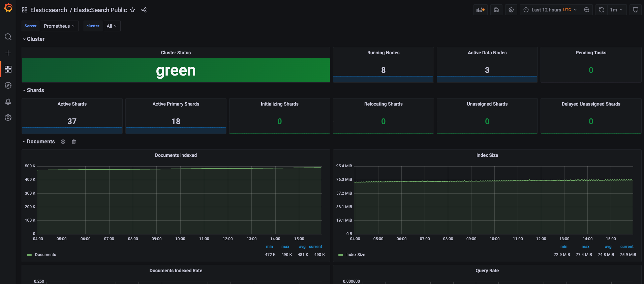Click the Index Size legend green swatch
The width and height of the screenshot is (644, 284).
pyautogui.click(x=341, y=255)
